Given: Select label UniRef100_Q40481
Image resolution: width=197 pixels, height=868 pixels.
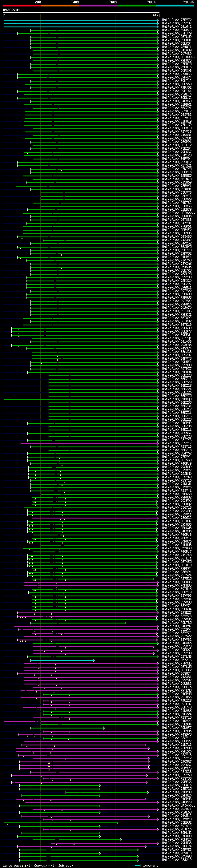Looking at the screenshot, I should [177, 135].
